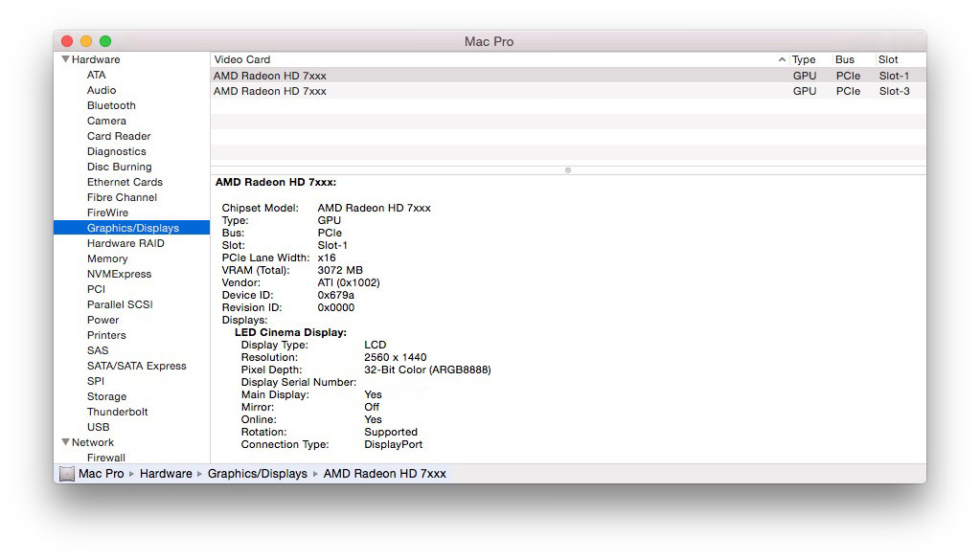Show Memory information
This screenshot has height=560, width=980.
[107, 258]
